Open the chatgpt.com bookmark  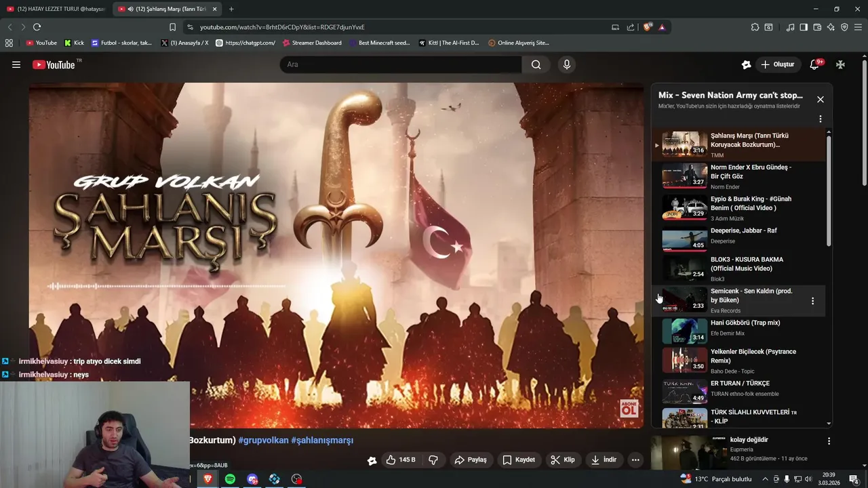(x=245, y=43)
